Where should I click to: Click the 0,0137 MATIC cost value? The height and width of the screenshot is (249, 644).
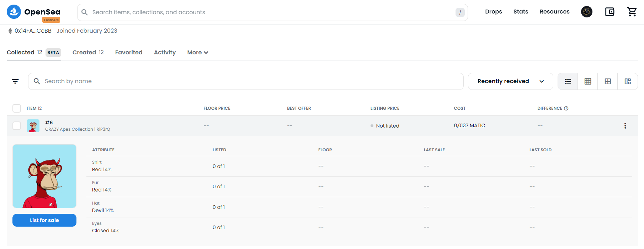coord(469,125)
